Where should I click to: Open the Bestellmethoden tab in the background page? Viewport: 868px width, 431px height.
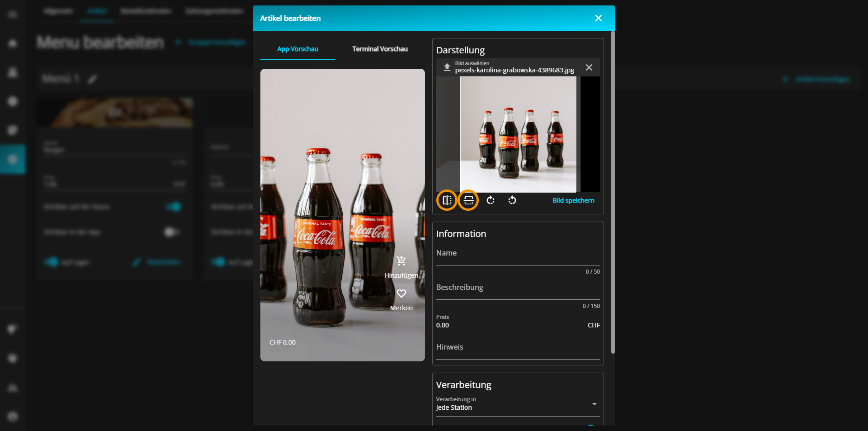[x=146, y=11]
